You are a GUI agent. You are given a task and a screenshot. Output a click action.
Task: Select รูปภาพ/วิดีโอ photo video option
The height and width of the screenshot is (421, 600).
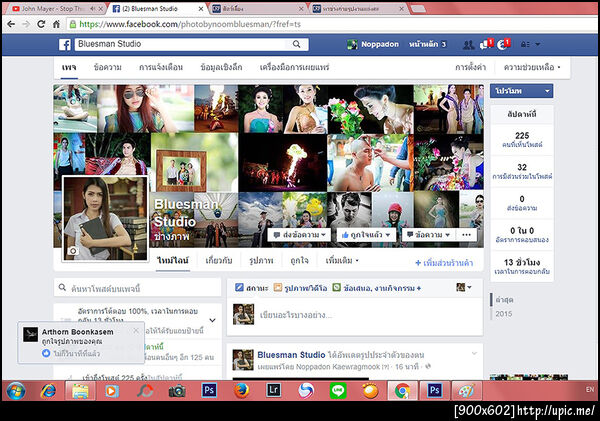pyautogui.click(x=300, y=288)
